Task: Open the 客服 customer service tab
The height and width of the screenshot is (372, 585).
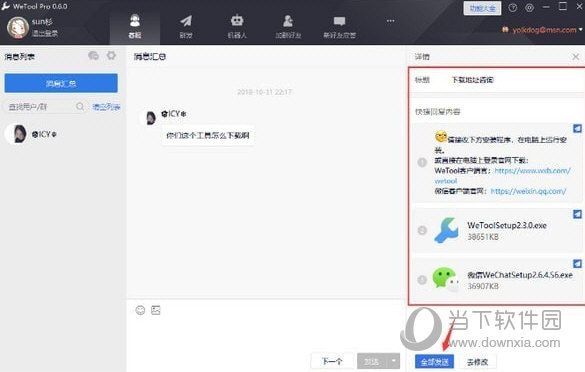Action: click(x=135, y=26)
